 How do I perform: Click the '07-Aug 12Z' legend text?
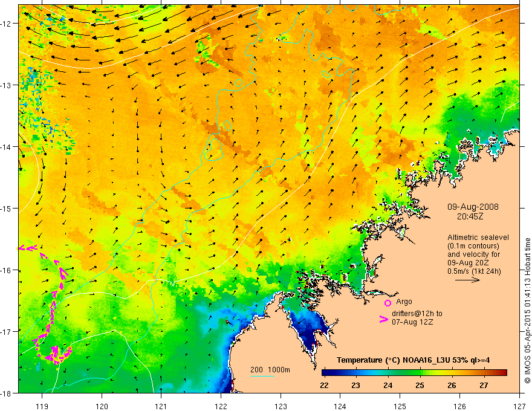(x=412, y=322)
